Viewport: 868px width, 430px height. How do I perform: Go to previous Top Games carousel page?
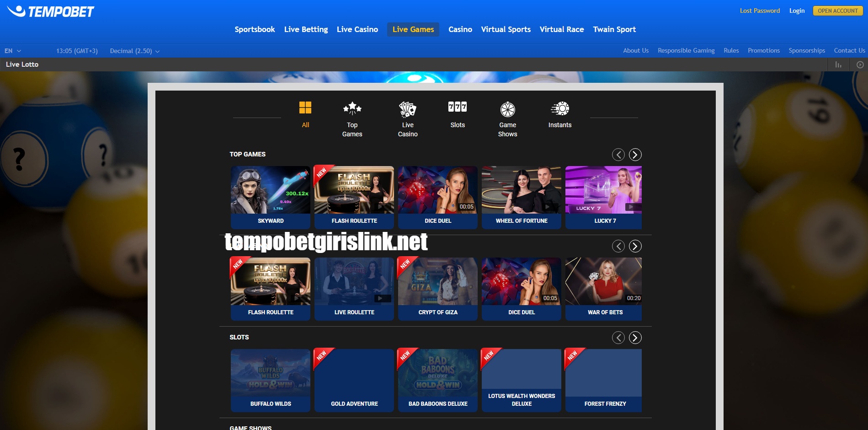[618, 155]
